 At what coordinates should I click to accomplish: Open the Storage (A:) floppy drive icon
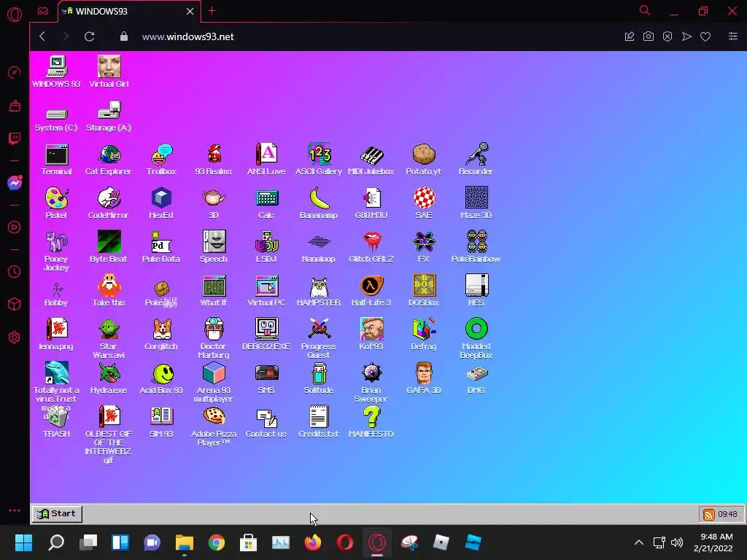[109, 116]
